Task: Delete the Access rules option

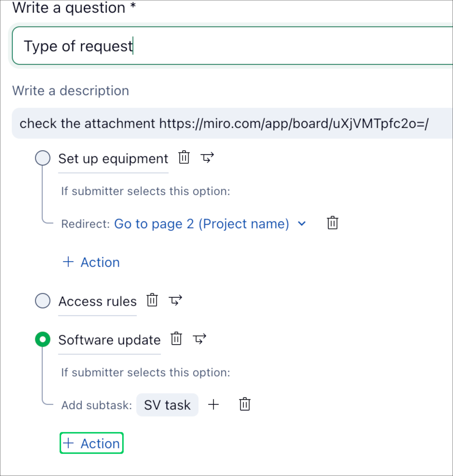Action: point(152,300)
